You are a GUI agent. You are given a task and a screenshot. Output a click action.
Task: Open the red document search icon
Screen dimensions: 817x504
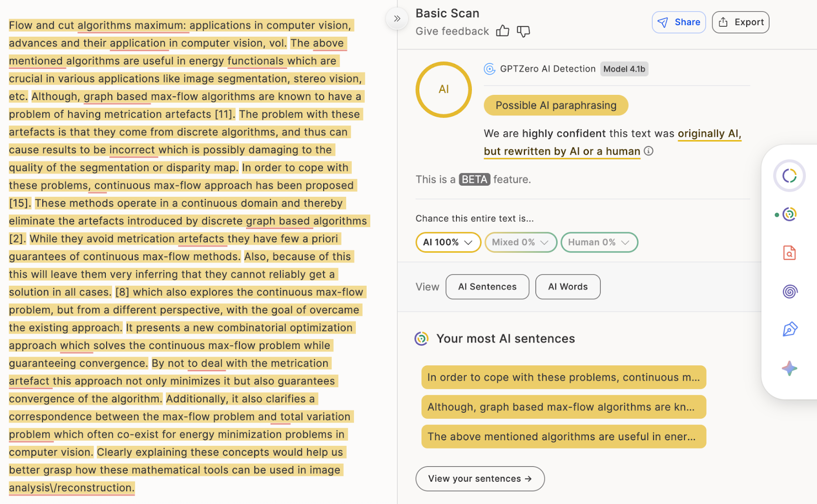coord(789,253)
